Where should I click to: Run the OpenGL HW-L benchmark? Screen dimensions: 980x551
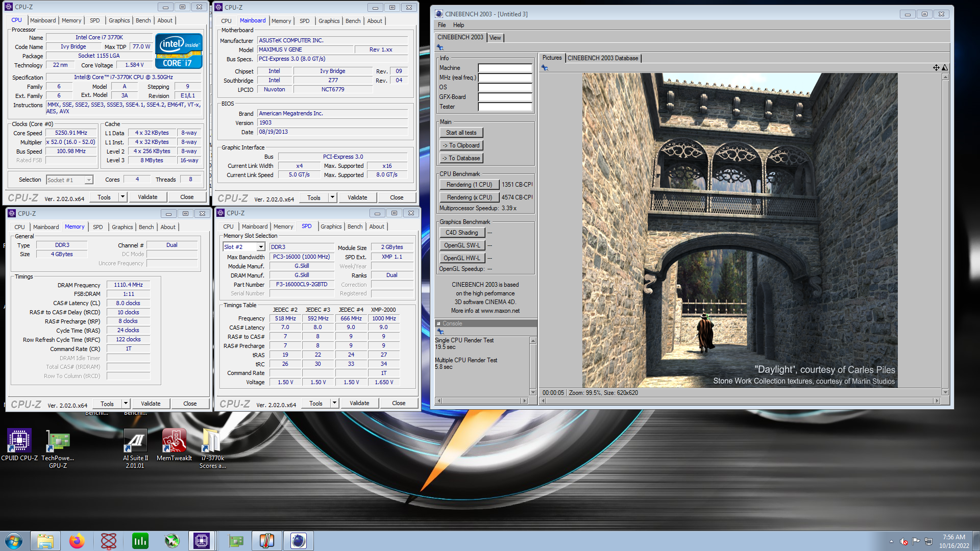(461, 258)
